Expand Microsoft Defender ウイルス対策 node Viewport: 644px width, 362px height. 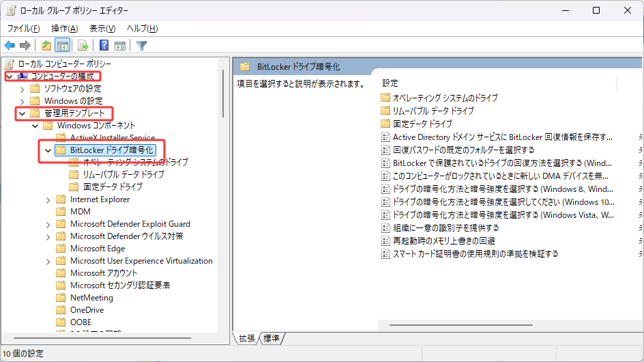48,237
